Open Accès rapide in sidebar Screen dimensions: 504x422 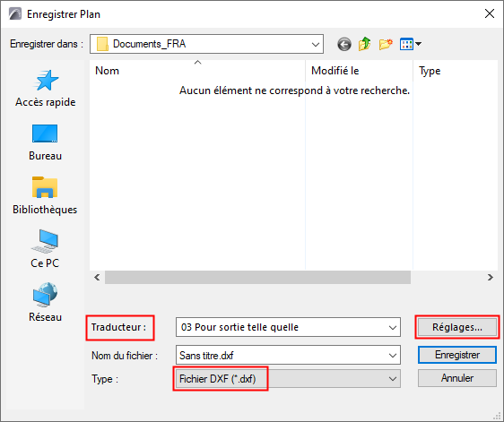coord(46,89)
